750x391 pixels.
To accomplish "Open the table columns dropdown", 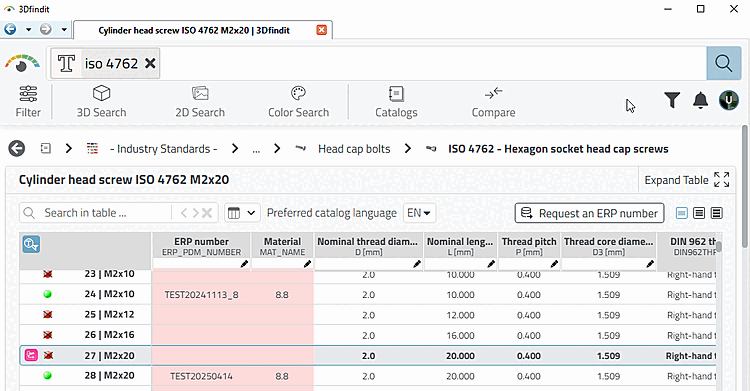I will point(242,213).
